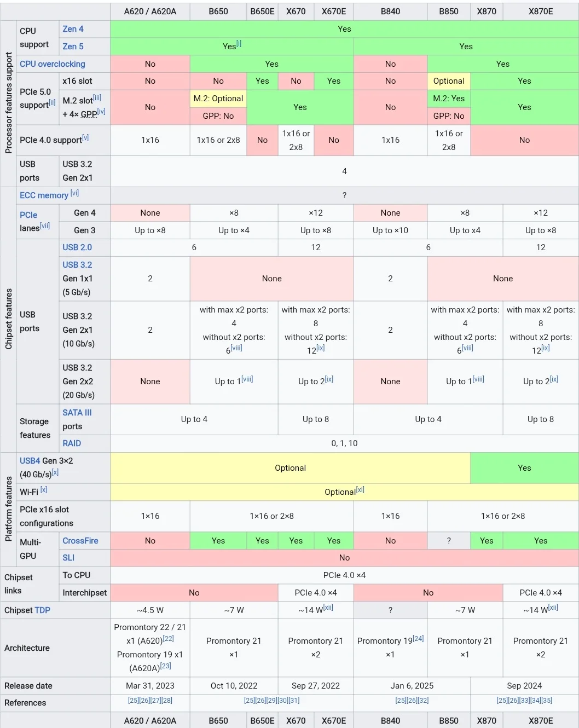Open footnote [iii] next to M.2 slot
This screenshot has height=728, width=579.
(97, 98)
